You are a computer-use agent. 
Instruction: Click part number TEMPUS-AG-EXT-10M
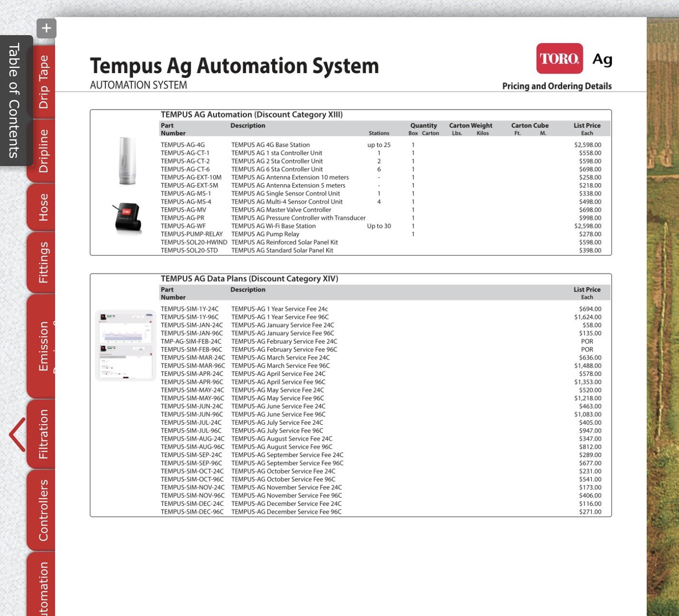coord(191,177)
